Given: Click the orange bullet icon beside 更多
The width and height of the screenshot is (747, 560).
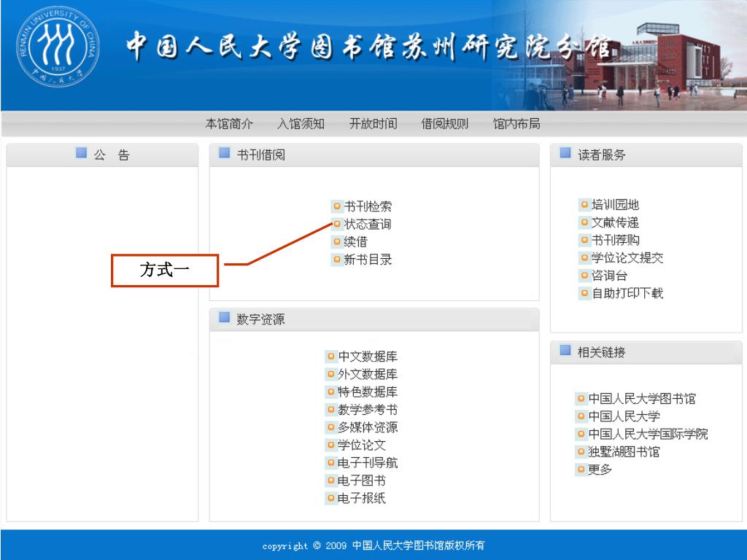Looking at the screenshot, I should tap(581, 470).
